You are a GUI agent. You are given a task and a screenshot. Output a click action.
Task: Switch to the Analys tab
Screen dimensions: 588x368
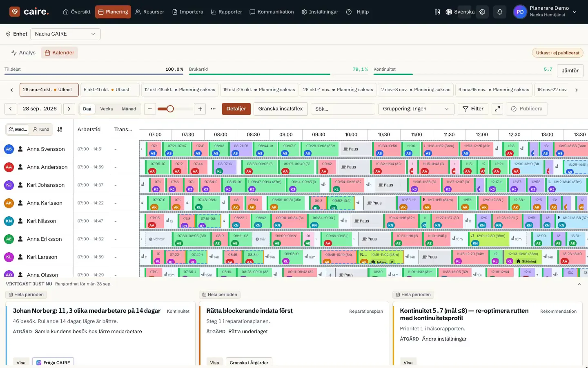23,53
